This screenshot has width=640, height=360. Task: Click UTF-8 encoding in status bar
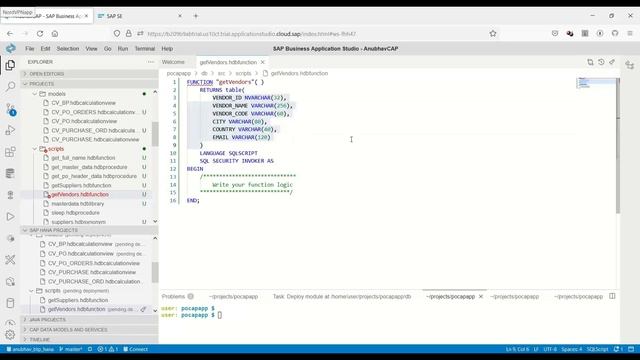coord(550,349)
